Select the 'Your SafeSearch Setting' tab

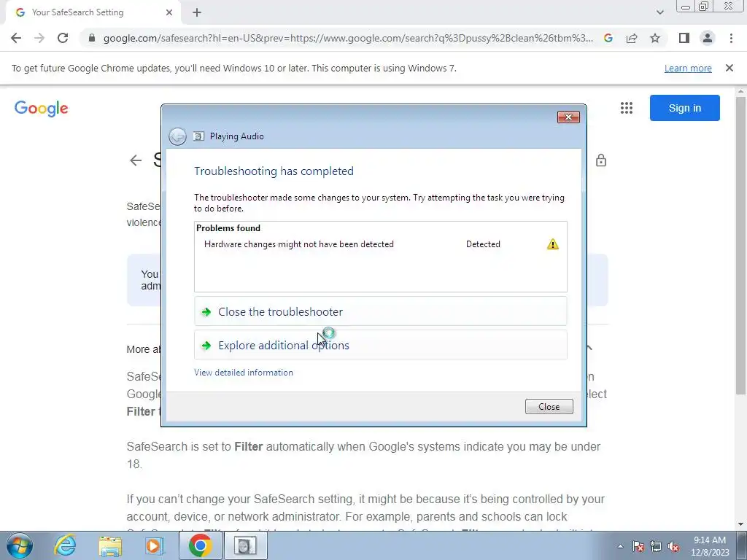point(93,12)
